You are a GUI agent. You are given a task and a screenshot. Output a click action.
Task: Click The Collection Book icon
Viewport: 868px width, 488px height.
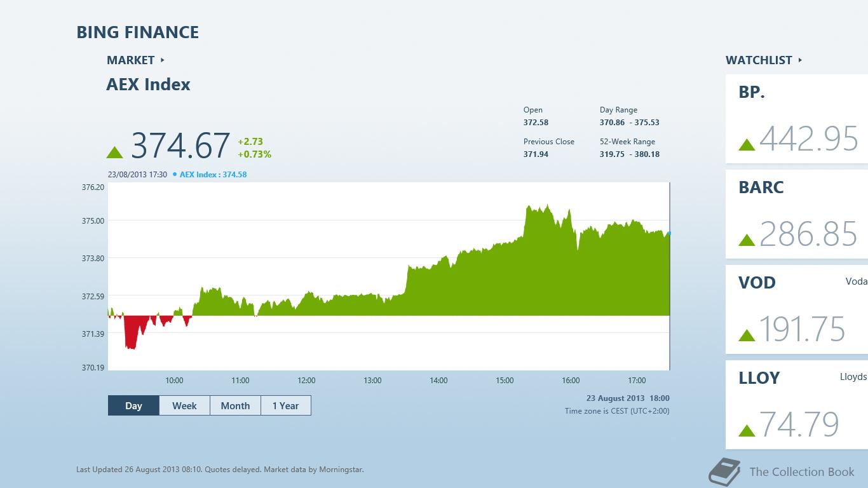point(725,471)
